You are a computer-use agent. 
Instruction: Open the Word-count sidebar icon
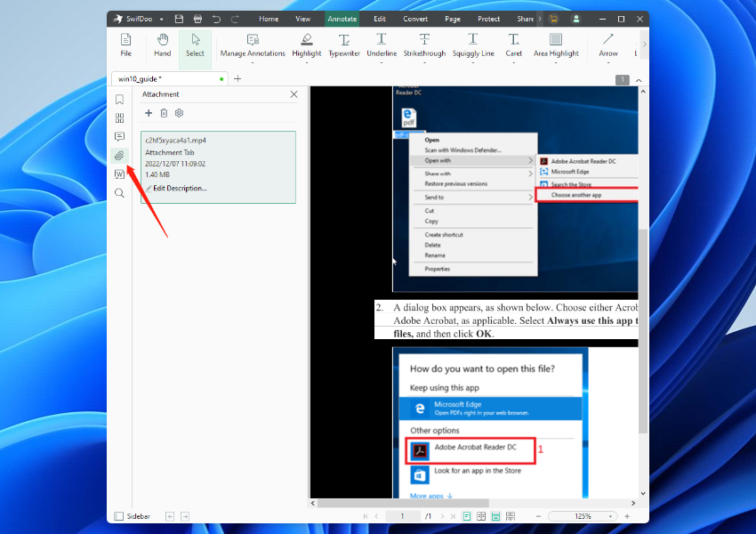tap(119, 174)
